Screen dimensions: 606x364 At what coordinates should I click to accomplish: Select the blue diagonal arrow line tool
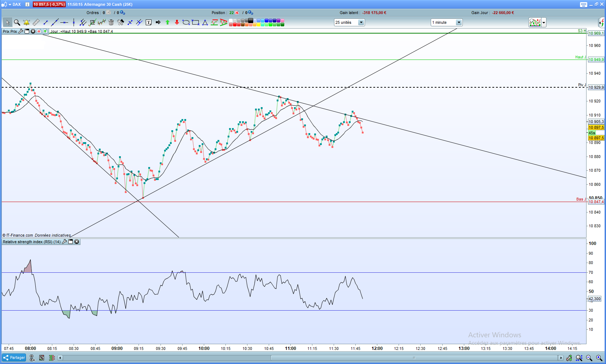[x=130, y=22]
